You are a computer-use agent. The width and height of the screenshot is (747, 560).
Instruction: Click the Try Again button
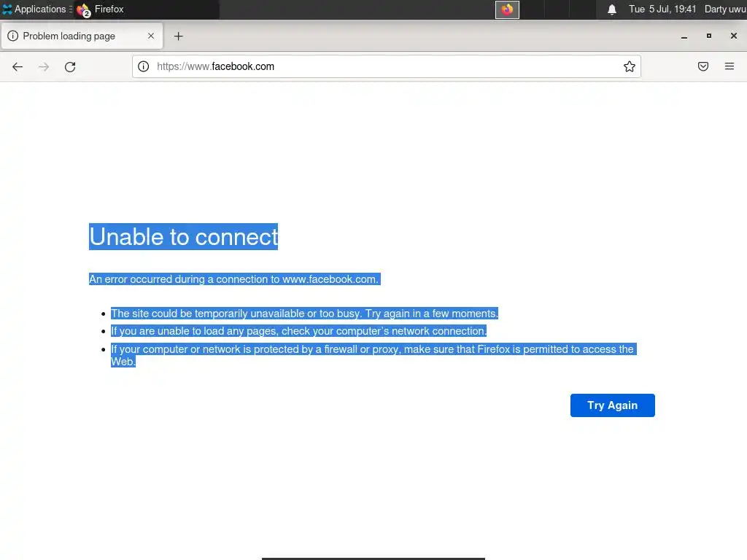(612, 405)
